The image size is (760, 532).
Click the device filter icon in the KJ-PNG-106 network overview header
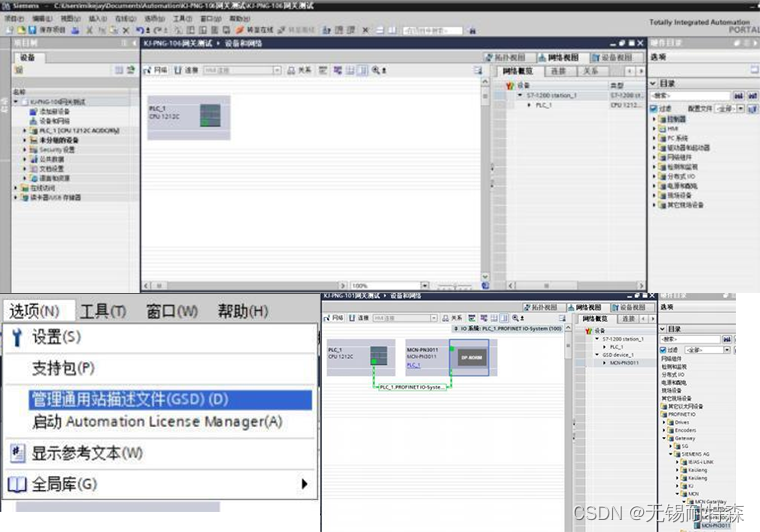pyautogui.click(x=510, y=86)
